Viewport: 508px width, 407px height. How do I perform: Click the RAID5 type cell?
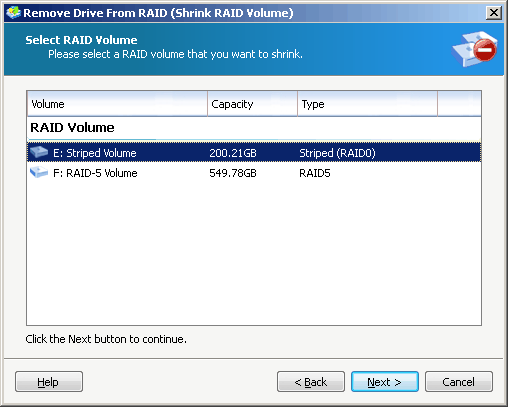[315, 173]
